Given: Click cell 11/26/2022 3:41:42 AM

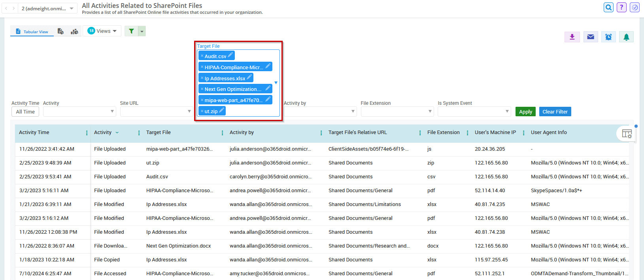Looking at the screenshot, I should click(47, 149).
